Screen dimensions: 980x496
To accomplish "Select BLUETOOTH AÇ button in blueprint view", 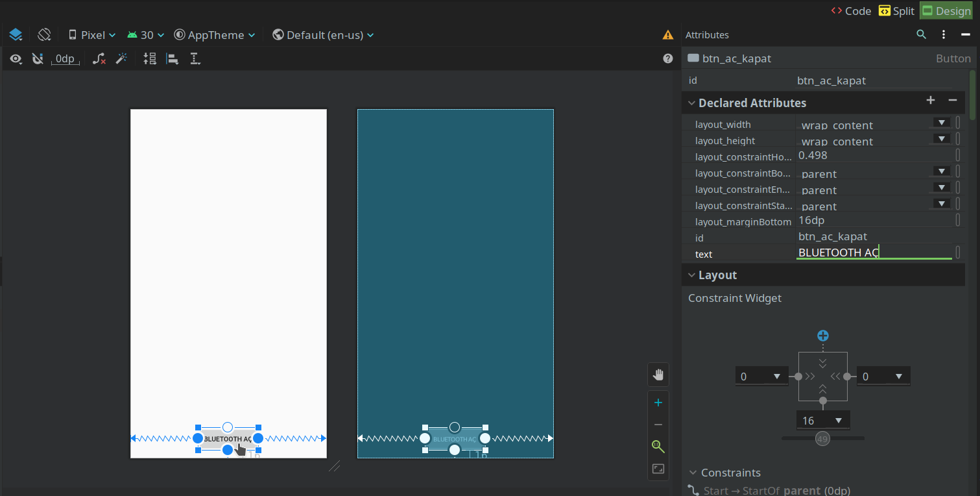I will point(455,439).
